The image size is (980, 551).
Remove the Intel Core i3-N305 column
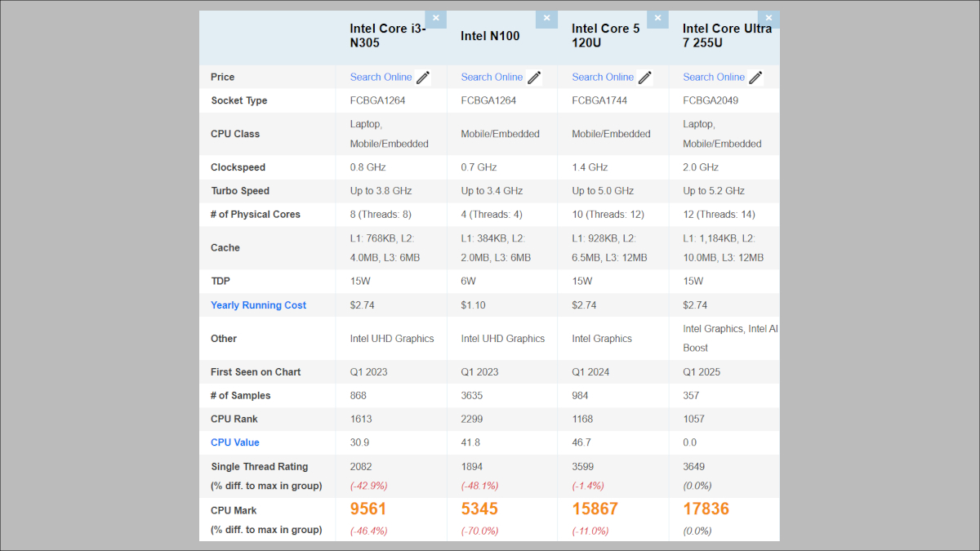[x=435, y=18]
